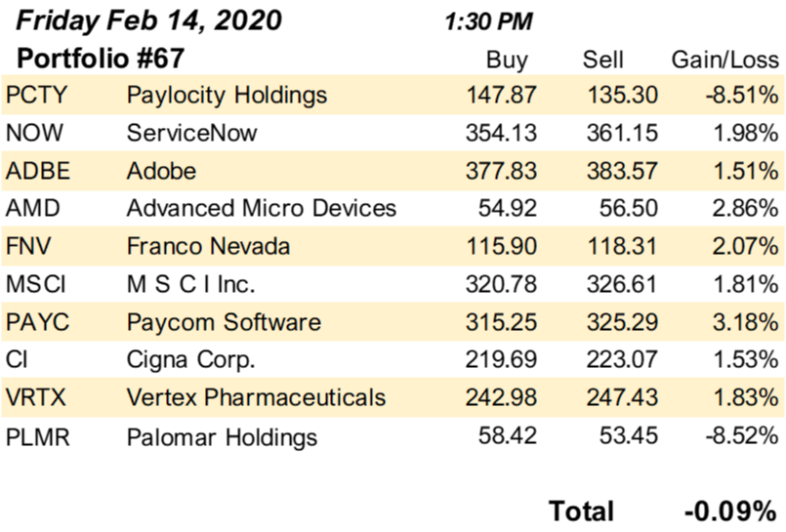Click the 247.43 price value
Screen dimensions: 786x532
click(622, 397)
